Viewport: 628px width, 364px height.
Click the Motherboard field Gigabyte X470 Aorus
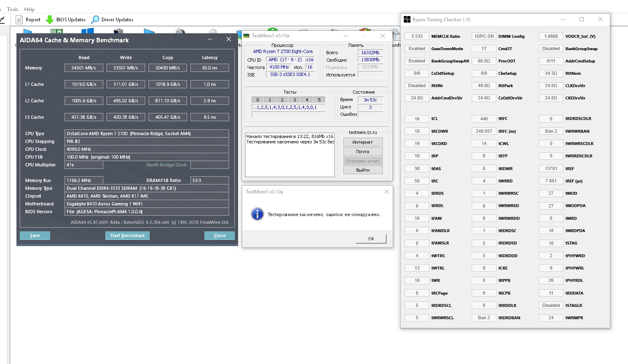tap(147, 204)
